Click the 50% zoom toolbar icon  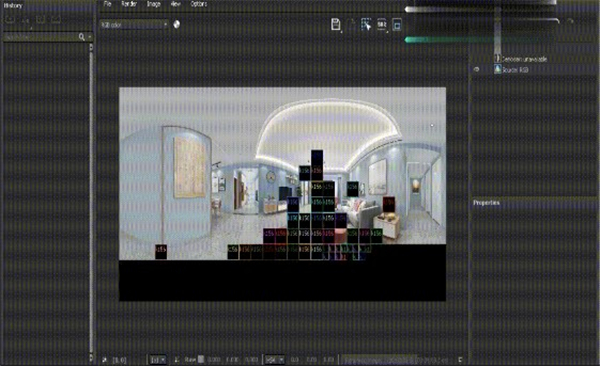382,25
